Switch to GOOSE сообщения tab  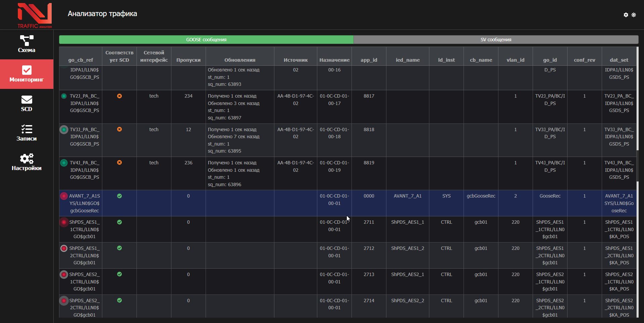[x=206, y=40]
